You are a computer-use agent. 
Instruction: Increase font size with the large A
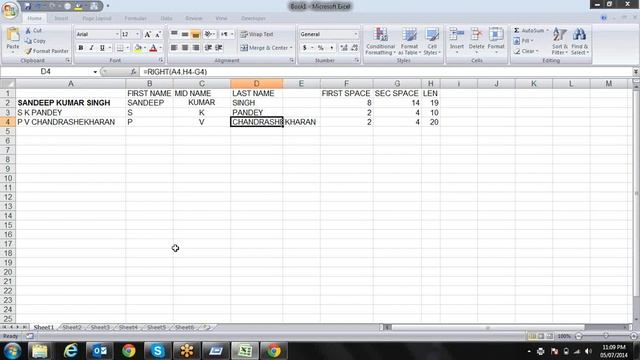pos(147,35)
